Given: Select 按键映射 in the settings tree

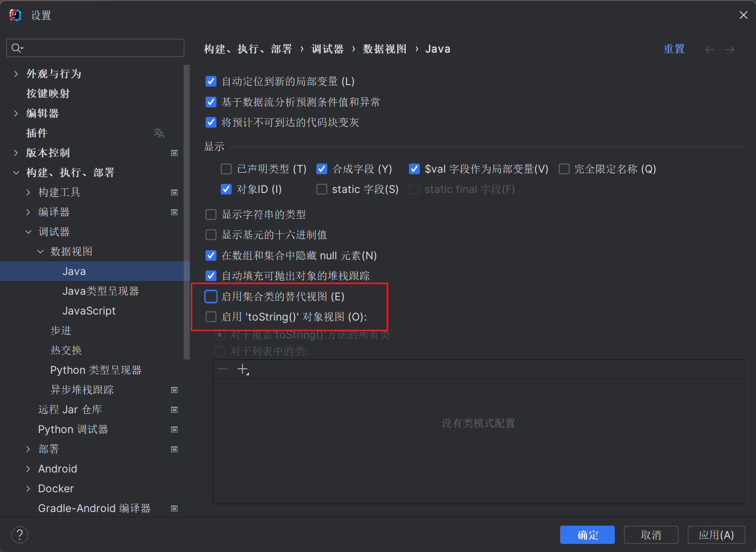Looking at the screenshot, I should pos(48,94).
